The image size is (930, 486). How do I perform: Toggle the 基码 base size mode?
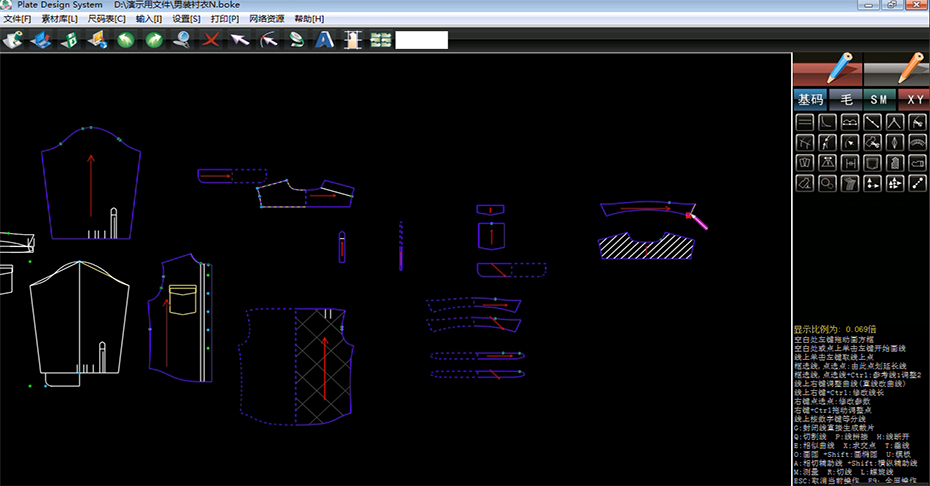809,99
